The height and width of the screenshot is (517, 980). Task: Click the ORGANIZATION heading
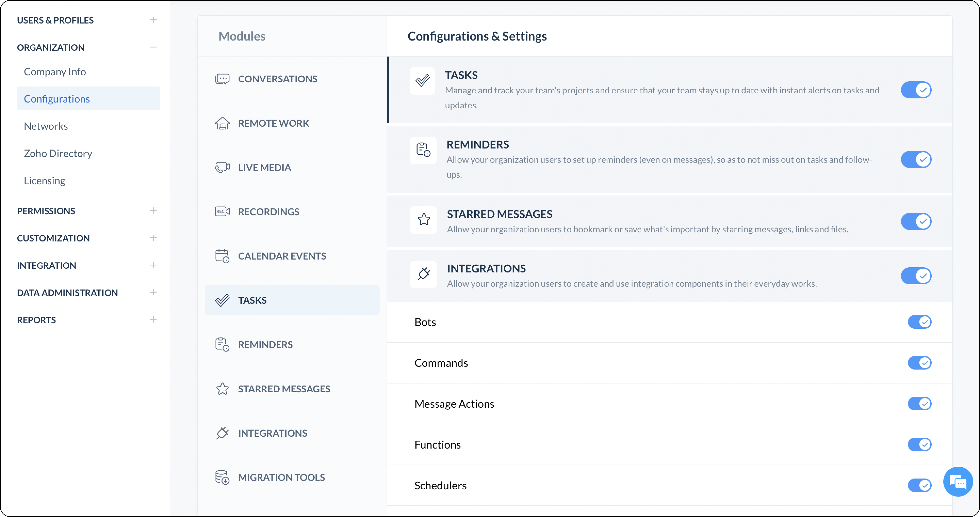[51, 48]
